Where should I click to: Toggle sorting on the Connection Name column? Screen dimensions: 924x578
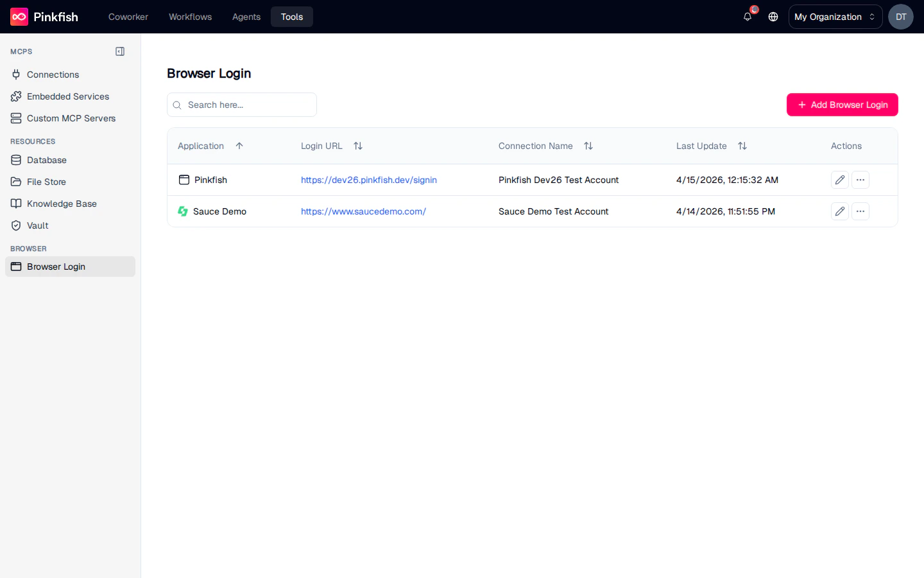pos(588,146)
